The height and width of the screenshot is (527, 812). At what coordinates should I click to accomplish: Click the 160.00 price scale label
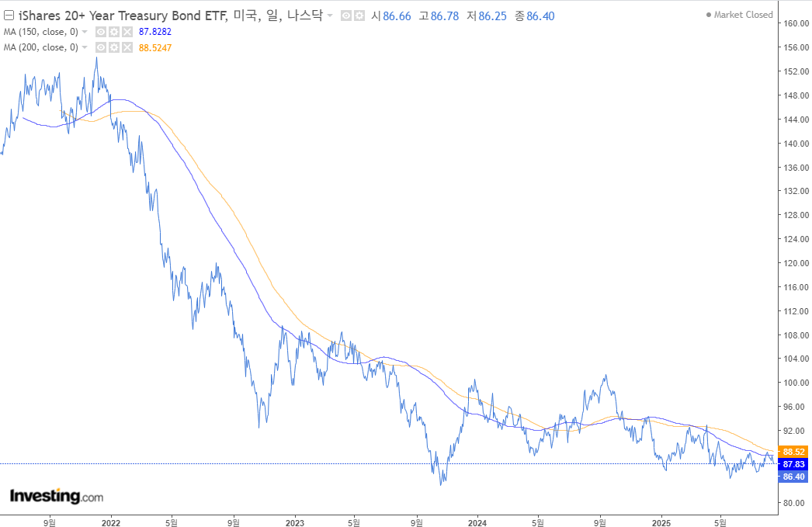pos(796,23)
